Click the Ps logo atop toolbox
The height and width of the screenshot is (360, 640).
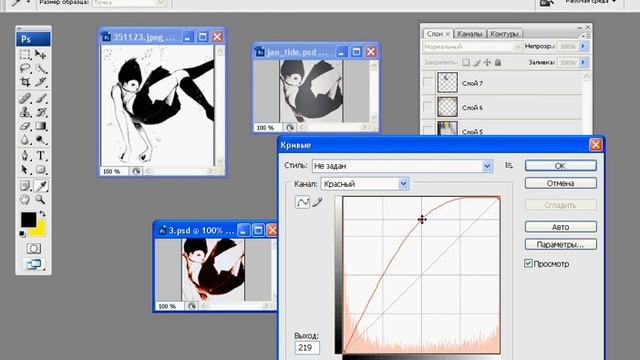(33, 39)
